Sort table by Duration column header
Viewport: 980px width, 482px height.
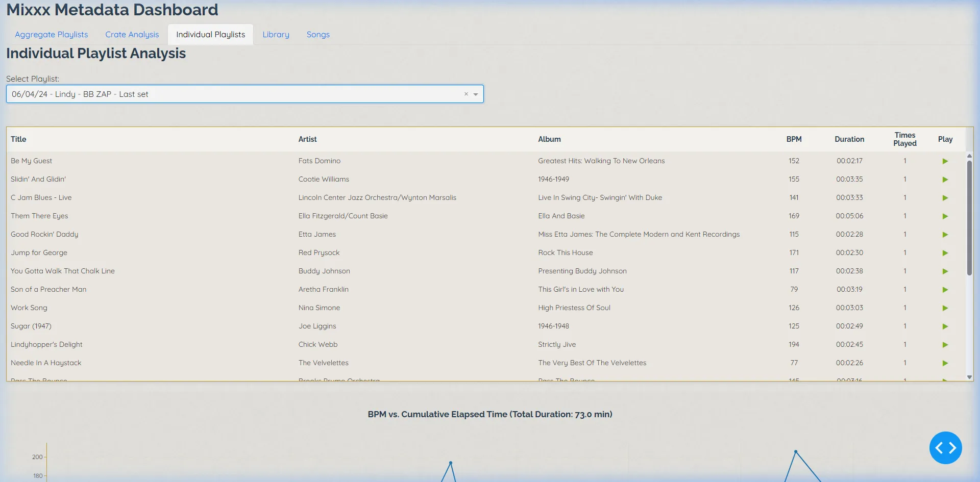point(849,139)
